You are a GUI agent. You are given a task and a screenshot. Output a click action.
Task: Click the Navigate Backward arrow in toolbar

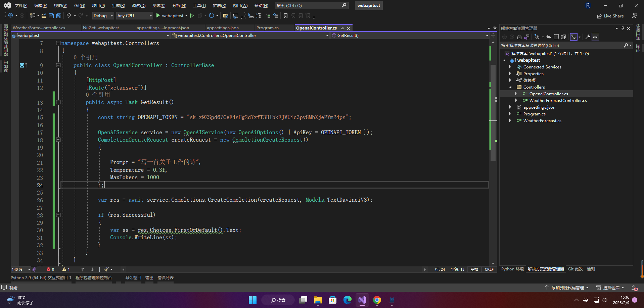click(11, 16)
